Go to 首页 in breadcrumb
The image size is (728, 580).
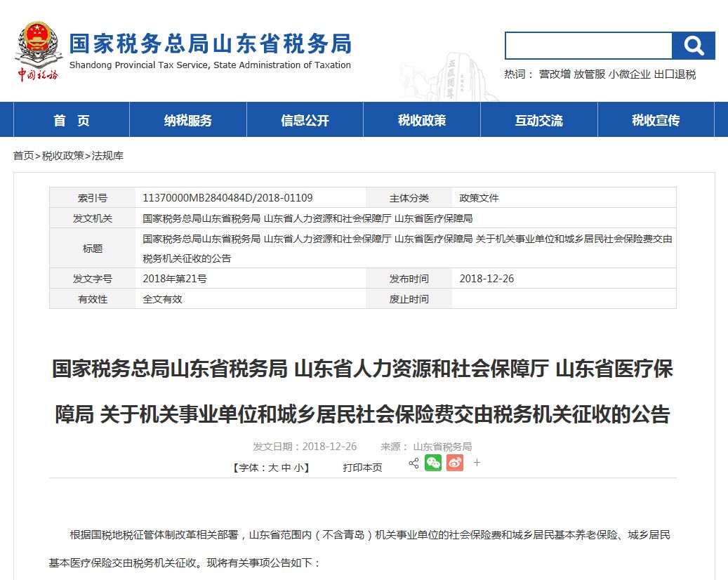click(24, 156)
